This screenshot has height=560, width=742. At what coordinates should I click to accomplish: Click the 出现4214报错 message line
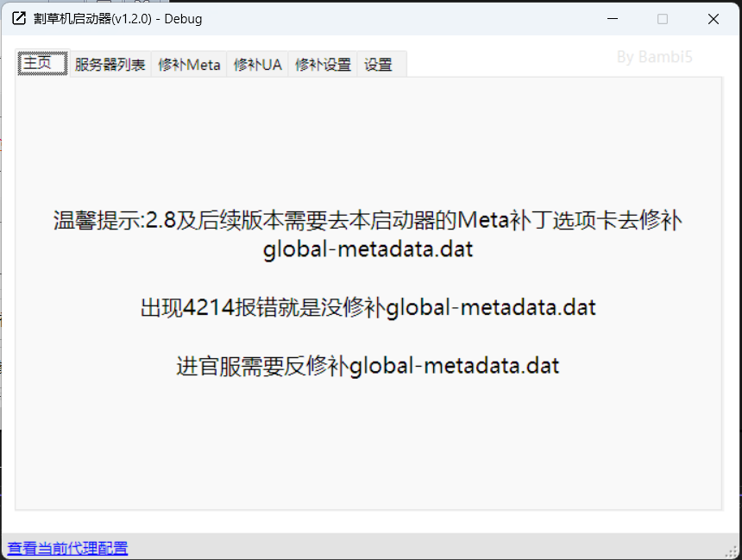pyautogui.click(x=368, y=308)
